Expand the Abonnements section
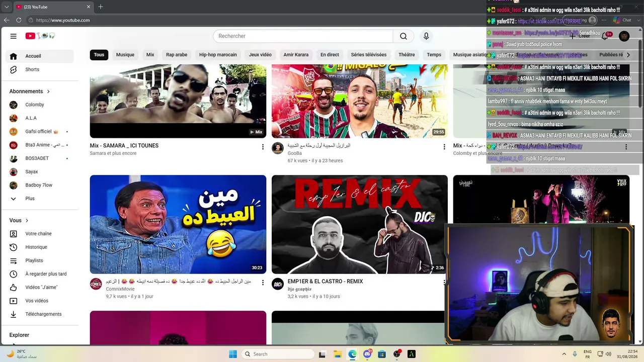 coord(30,92)
